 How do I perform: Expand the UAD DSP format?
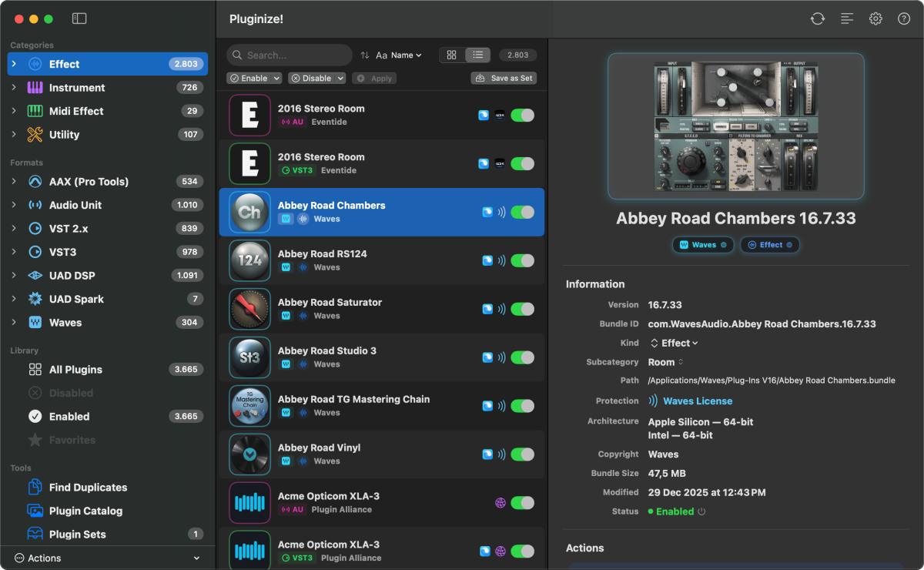tap(14, 275)
